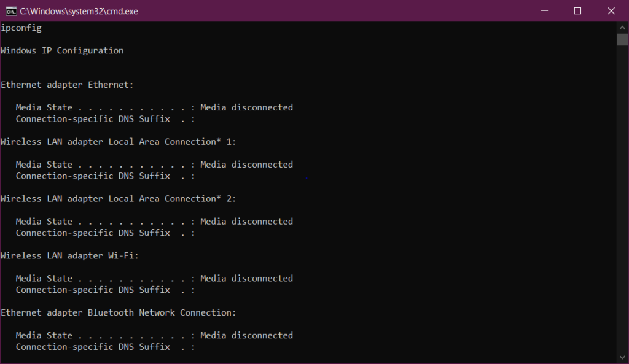Click the Wireless LAN adapter Wi-Fi line
Screen dimensions: 629x364
point(66,255)
